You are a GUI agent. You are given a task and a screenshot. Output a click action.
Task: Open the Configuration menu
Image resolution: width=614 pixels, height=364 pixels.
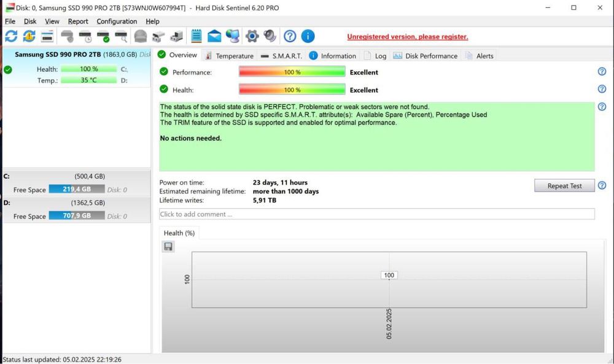tap(117, 21)
